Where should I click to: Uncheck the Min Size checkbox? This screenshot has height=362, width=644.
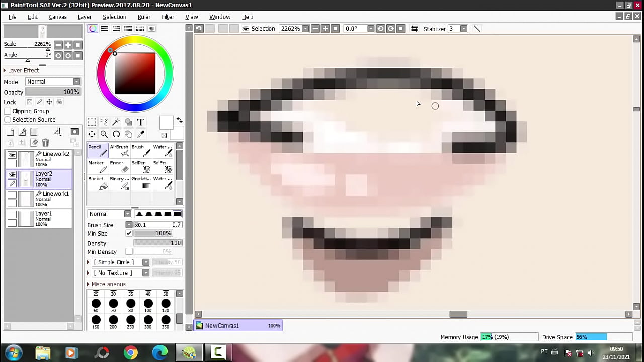click(x=129, y=234)
